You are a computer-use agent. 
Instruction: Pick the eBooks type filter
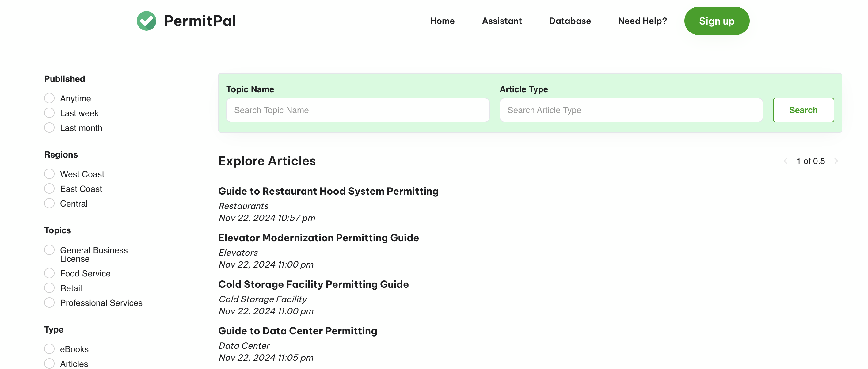click(x=50, y=349)
